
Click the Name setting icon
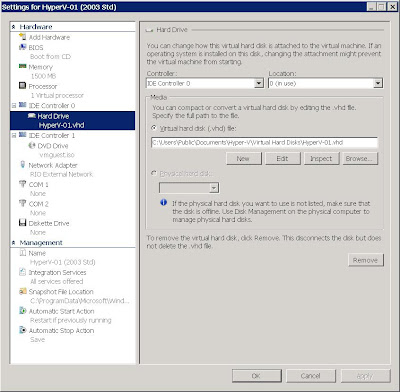(22, 253)
